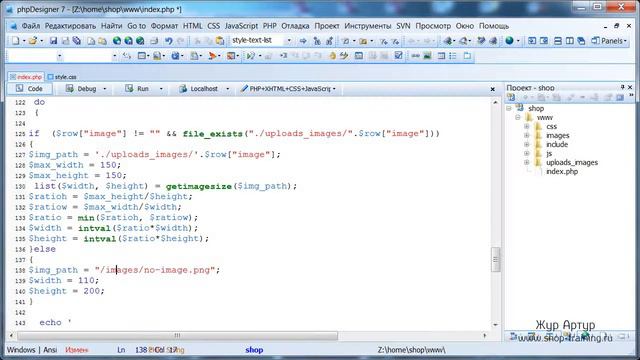The height and width of the screenshot is (360, 640).
Task: Switch to the index.php tab
Action: [x=26, y=77]
